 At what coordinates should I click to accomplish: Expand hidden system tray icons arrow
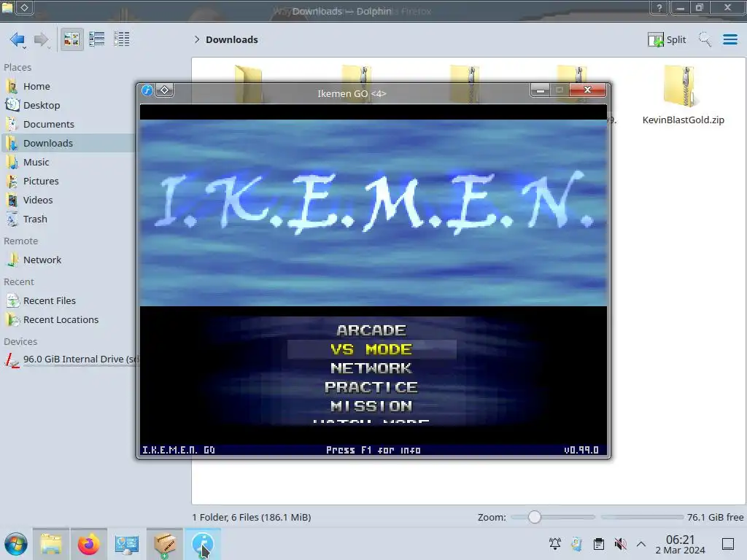pos(641,544)
